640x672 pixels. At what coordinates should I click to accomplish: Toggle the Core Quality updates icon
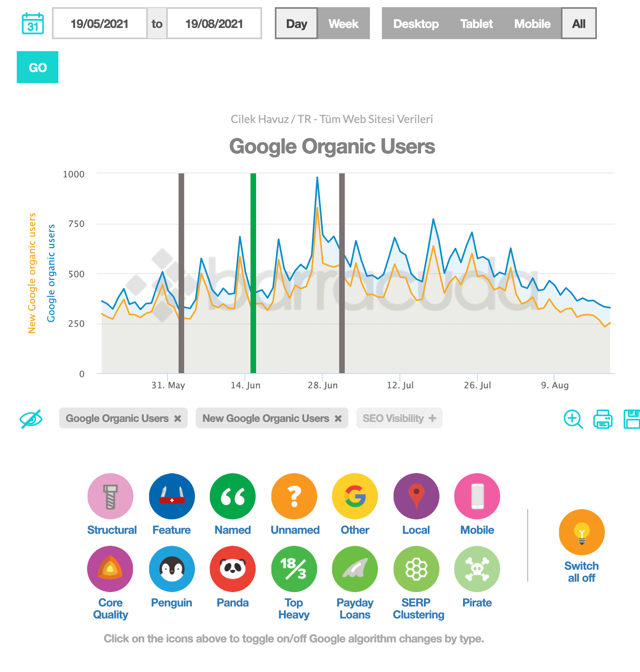click(110, 569)
